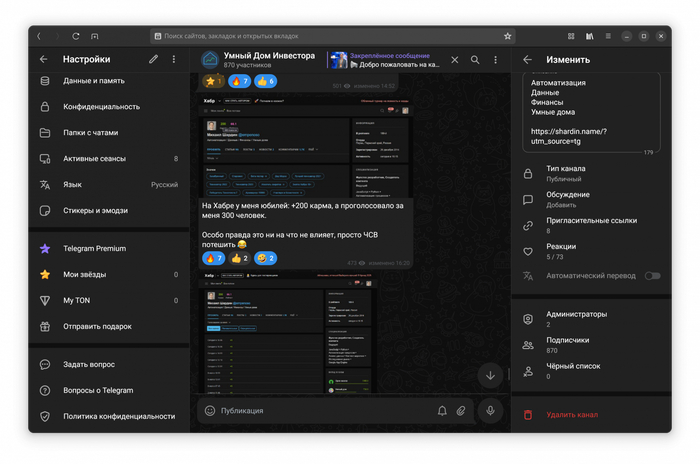Viewport: 700px width, 464px height.
Task: Open Язык language setting showing Русский
Action: pos(108,185)
